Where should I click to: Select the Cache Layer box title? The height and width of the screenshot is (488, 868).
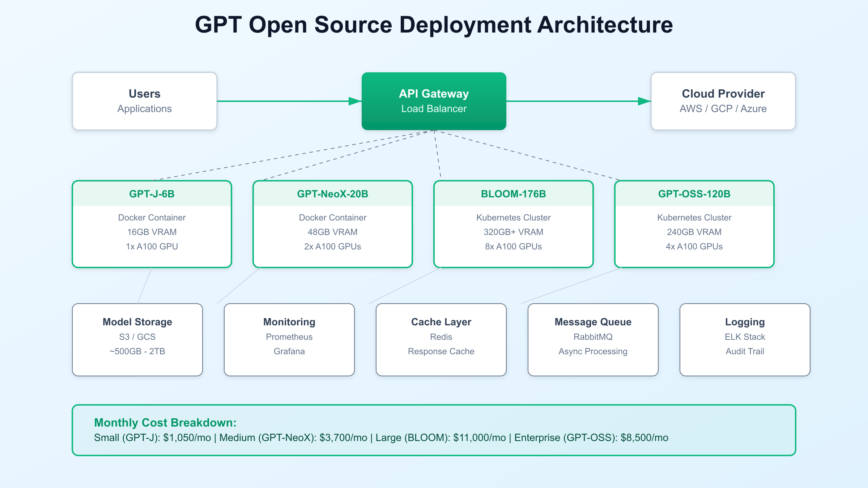pos(441,322)
